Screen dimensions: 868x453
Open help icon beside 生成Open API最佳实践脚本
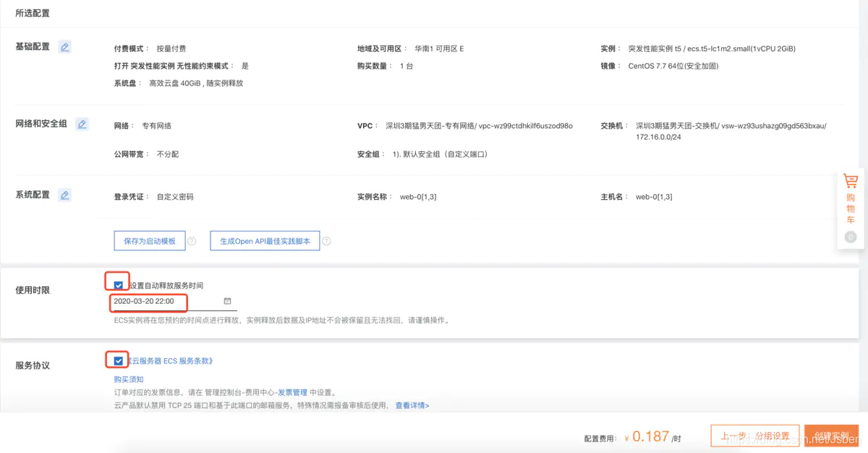click(x=326, y=241)
